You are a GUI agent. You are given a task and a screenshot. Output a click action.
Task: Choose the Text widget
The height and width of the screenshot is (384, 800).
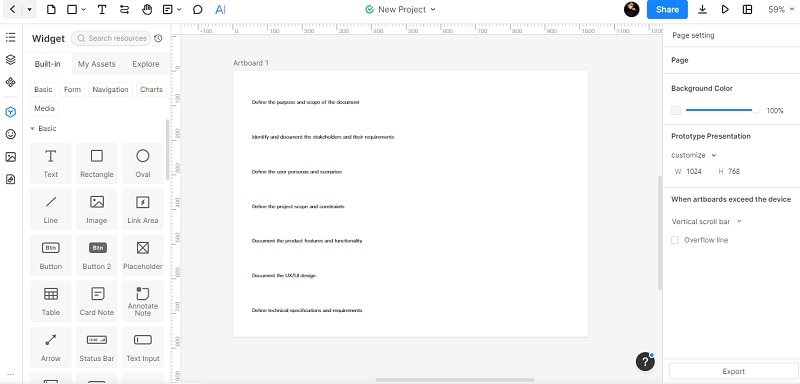click(x=51, y=163)
